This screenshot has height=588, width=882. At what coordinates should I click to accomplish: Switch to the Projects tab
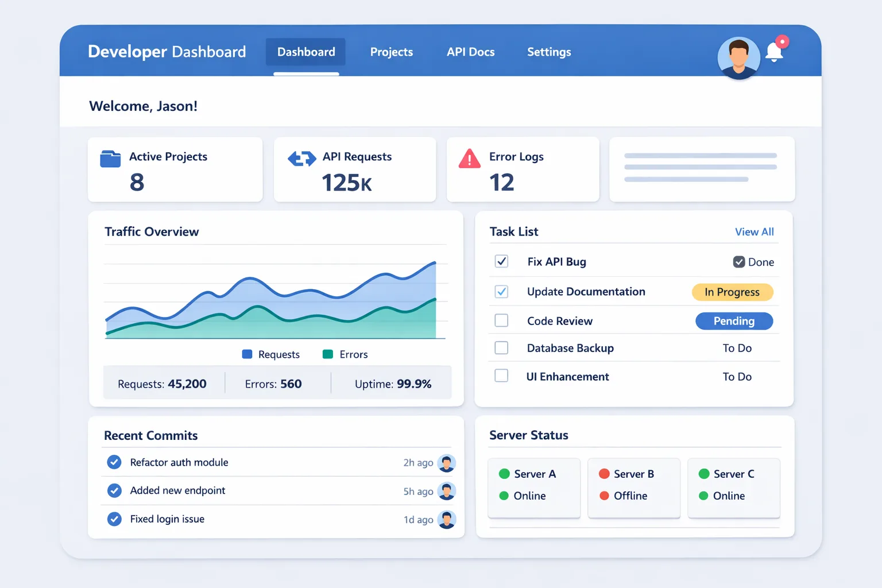click(391, 52)
